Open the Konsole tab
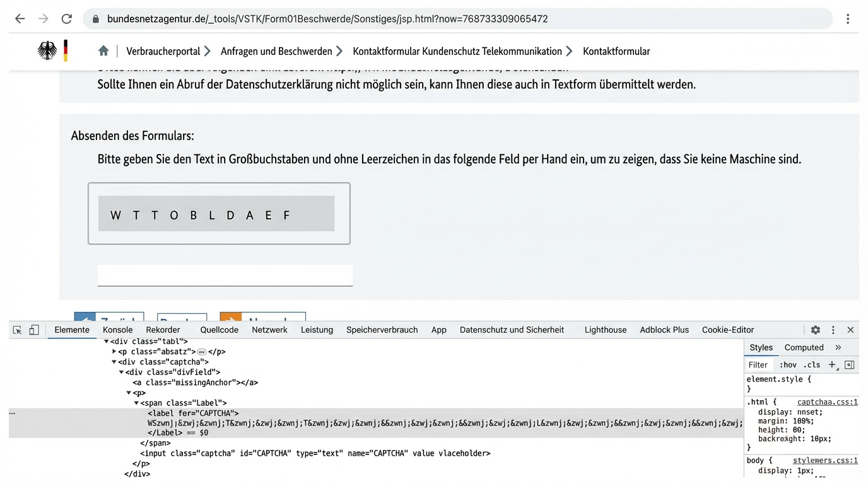The image size is (868, 484). tap(117, 330)
